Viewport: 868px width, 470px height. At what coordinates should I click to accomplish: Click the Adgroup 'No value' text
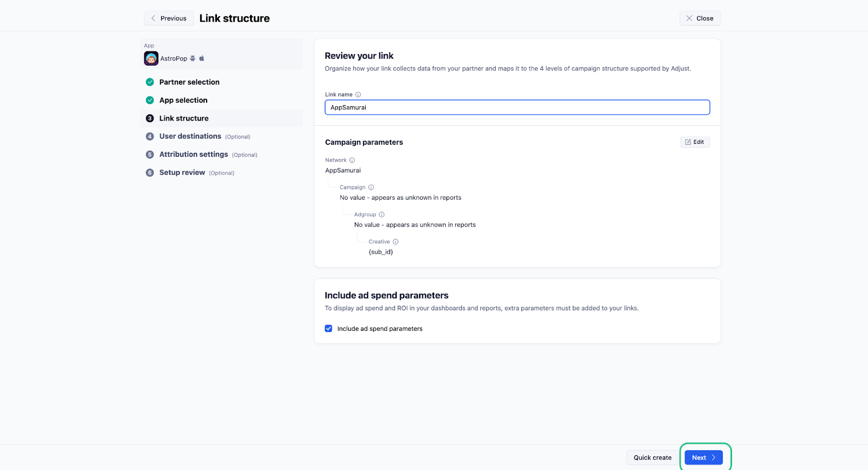click(x=415, y=225)
